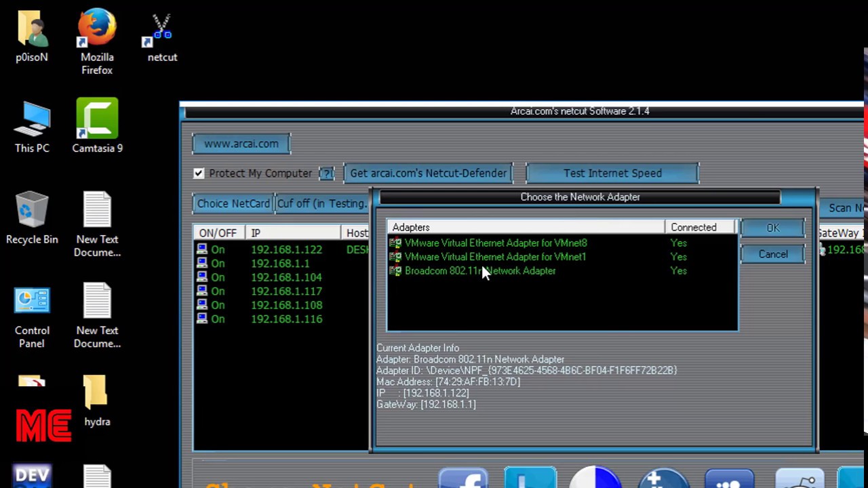Image resolution: width=868 pixels, height=488 pixels.
Task: Select host IP 192.168.1.116
Action: click(x=286, y=319)
